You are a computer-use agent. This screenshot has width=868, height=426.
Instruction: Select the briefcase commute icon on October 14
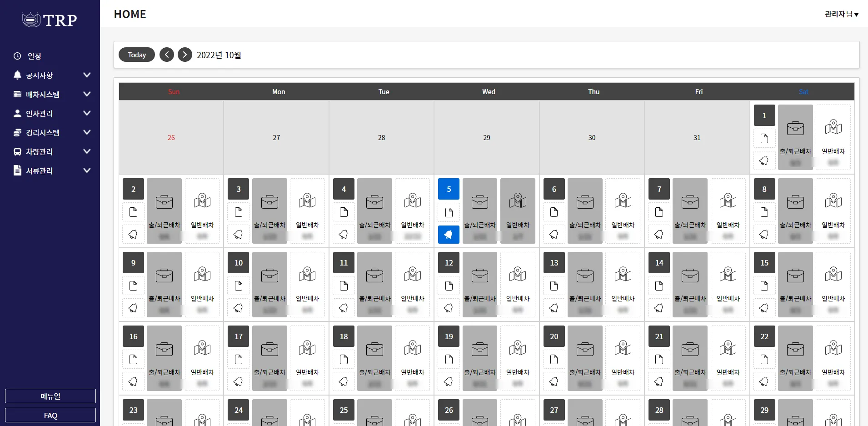(x=690, y=275)
